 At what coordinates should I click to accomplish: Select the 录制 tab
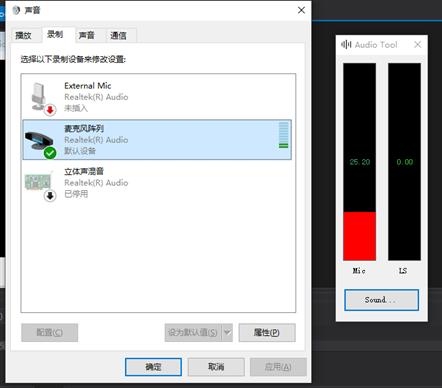(55, 34)
